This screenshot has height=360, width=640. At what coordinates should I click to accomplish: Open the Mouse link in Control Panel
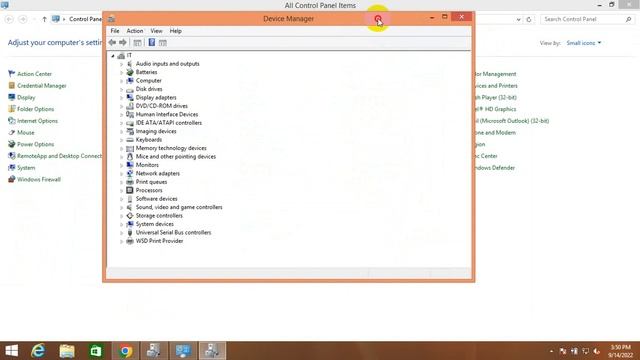point(26,133)
